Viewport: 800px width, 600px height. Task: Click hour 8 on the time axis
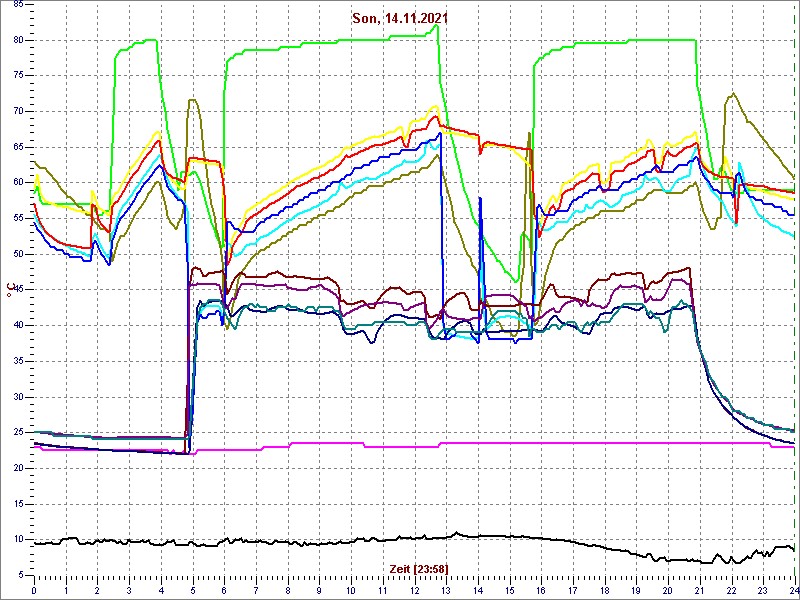(x=288, y=588)
